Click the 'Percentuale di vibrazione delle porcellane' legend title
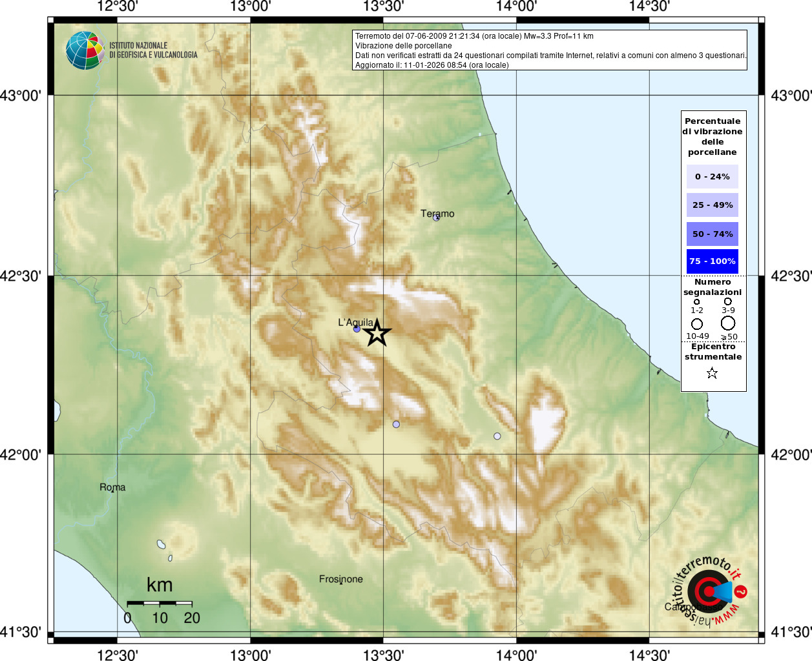This screenshot has width=812, height=661. (713, 136)
